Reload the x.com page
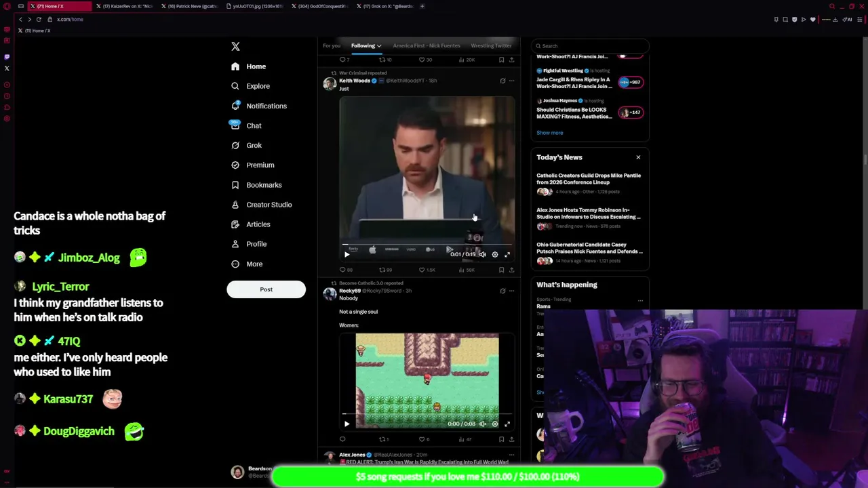Screen dimensions: 868x488 (x=39, y=19)
